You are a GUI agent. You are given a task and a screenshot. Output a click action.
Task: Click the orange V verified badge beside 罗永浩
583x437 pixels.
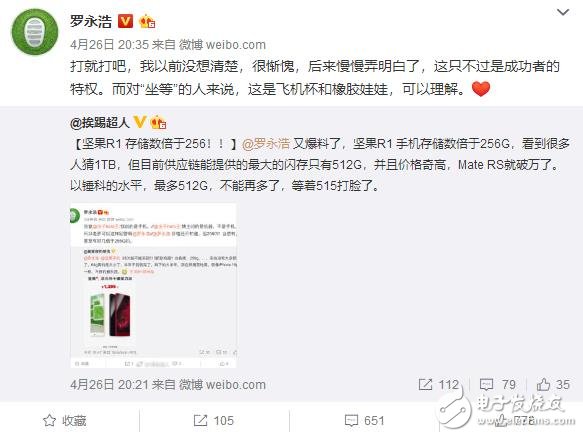point(125,21)
